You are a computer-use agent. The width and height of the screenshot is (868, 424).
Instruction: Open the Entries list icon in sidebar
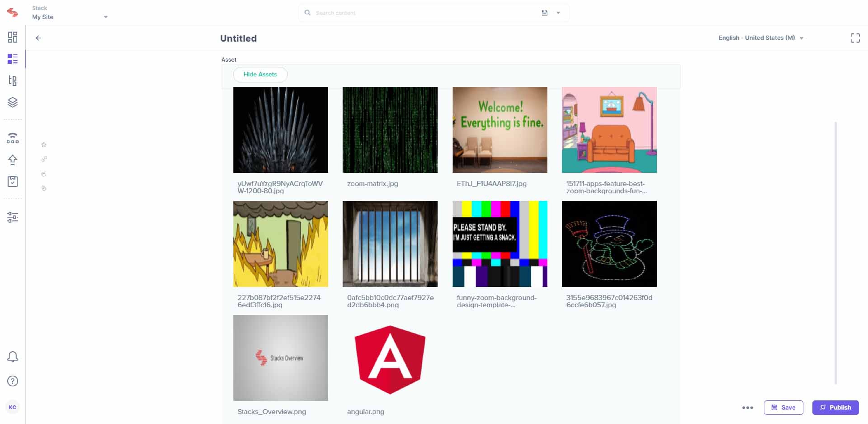[12, 59]
